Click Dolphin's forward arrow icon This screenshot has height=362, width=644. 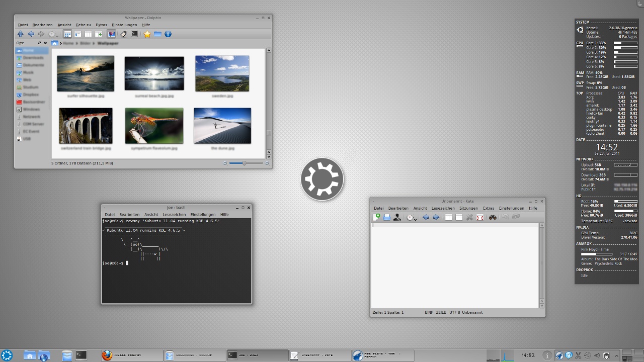click(x=42, y=34)
